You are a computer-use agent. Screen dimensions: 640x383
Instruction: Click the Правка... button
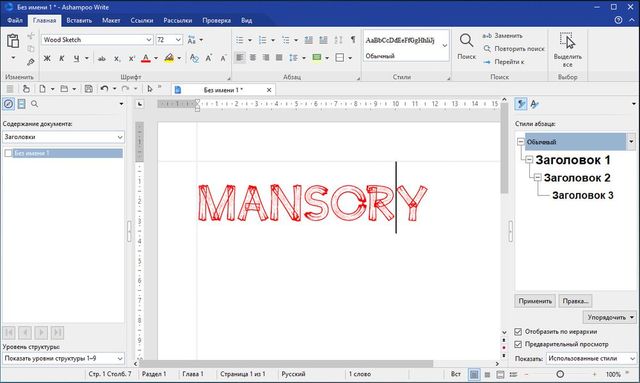pyautogui.click(x=575, y=301)
